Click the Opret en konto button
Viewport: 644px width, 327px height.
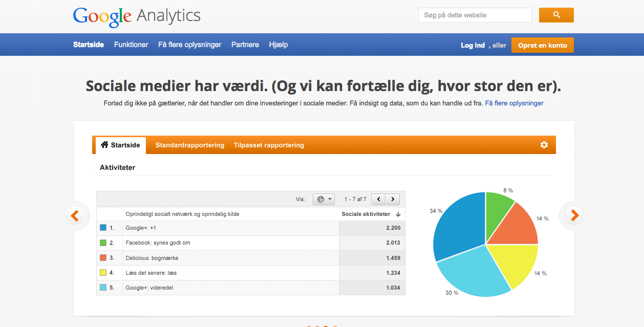pos(542,45)
